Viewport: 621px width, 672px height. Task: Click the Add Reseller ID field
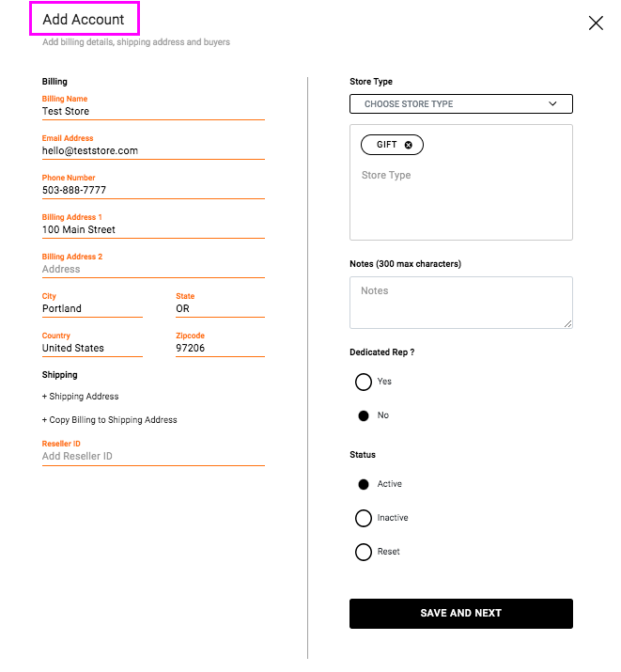tap(152, 456)
